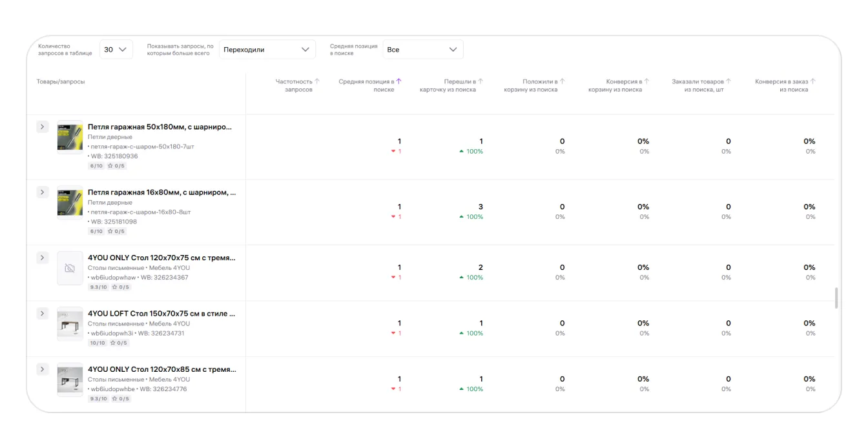Sort by Конверсия в заказ arrow icon
The width and height of the screenshot is (868, 448).
[x=812, y=81]
